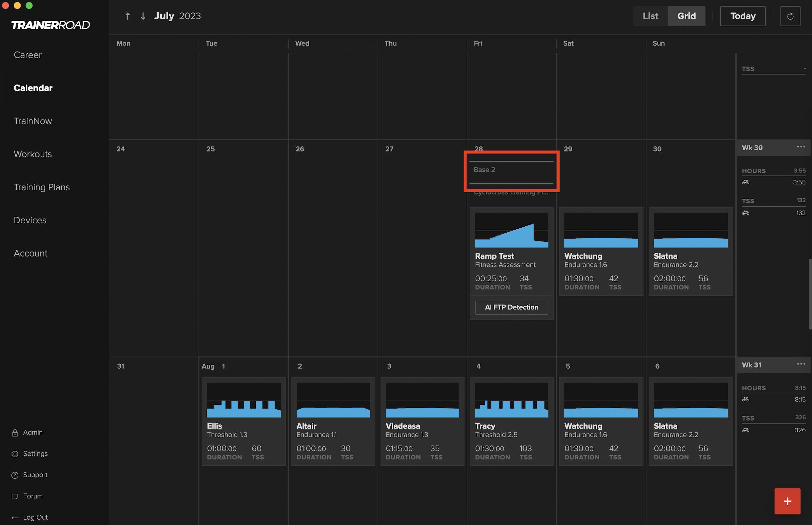Screen dimensions: 812x525
Task: Switch to Grid view
Action: pyautogui.click(x=687, y=16)
